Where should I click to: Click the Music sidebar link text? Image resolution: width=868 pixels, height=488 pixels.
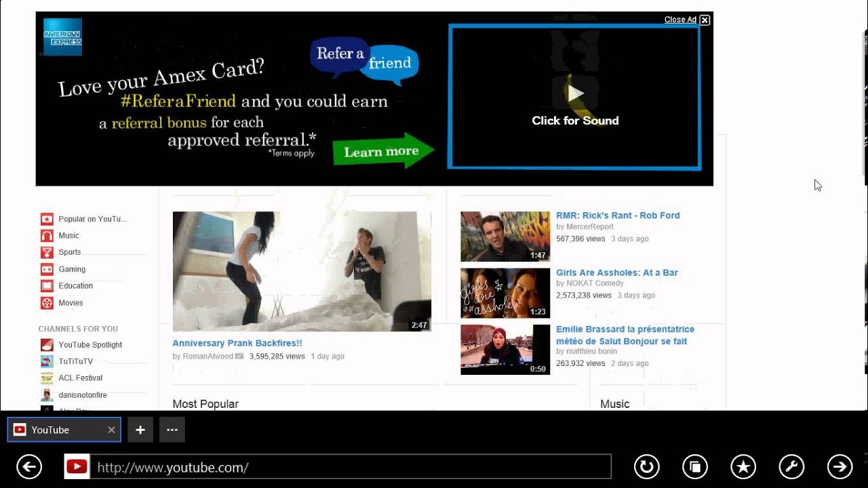(x=68, y=236)
